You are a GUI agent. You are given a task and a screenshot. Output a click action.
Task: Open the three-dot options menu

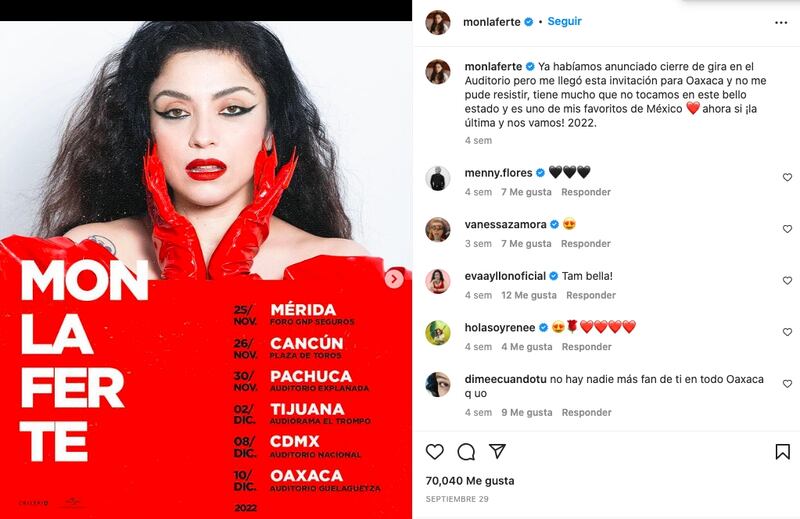[781, 22]
